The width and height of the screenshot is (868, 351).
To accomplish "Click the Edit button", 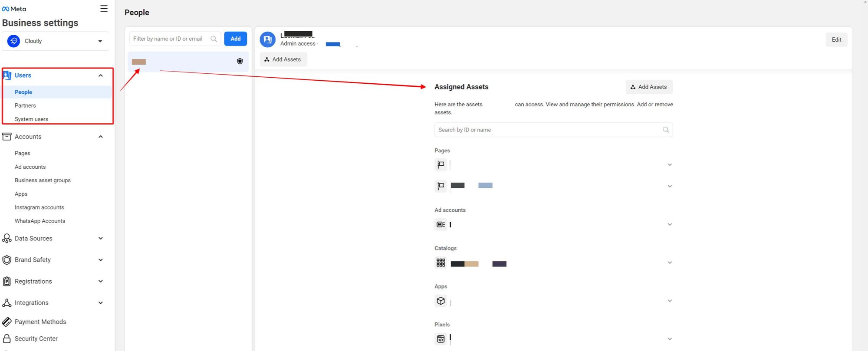I will (x=836, y=39).
